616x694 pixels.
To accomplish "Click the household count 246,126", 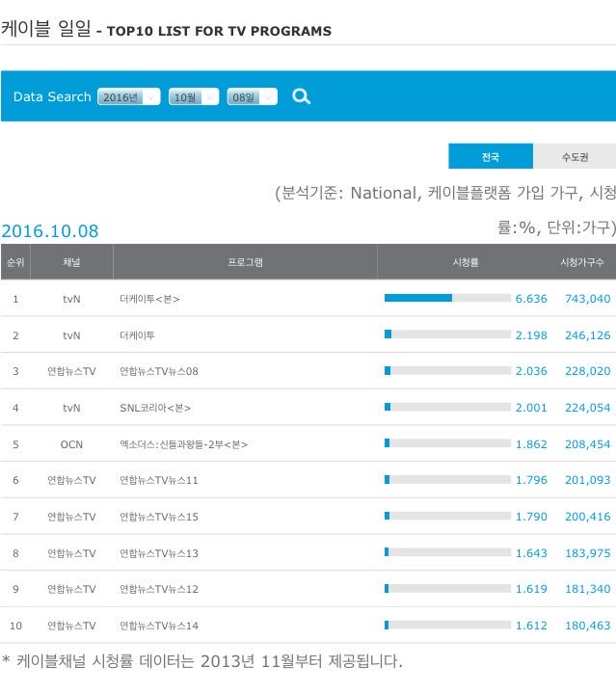I will tap(588, 335).
